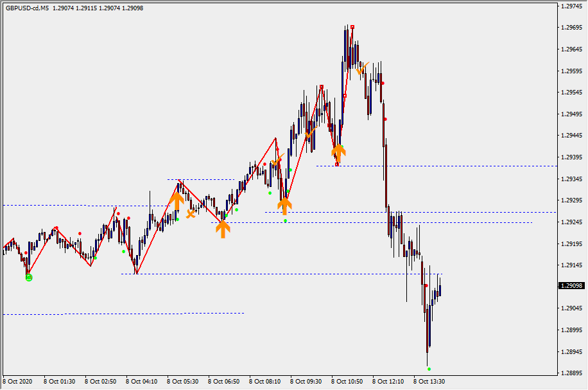This screenshot has width=588, height=390.
Task: Click the GBPUSD-cd,M5 chart title text
Action: click(x=26, y=8)
